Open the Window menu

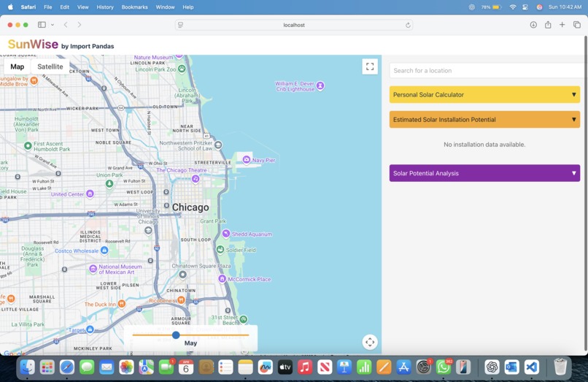click(165, 7)
